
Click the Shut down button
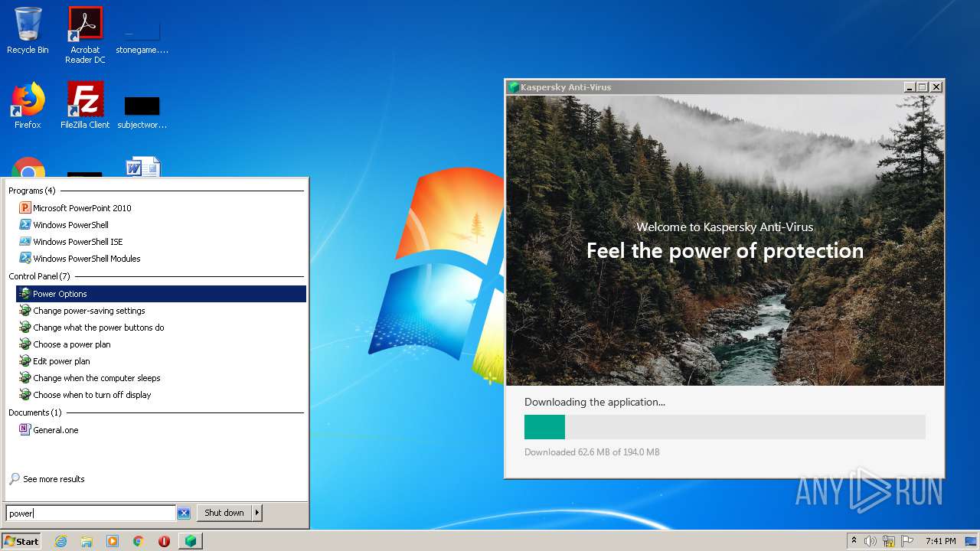pos(224,513)
